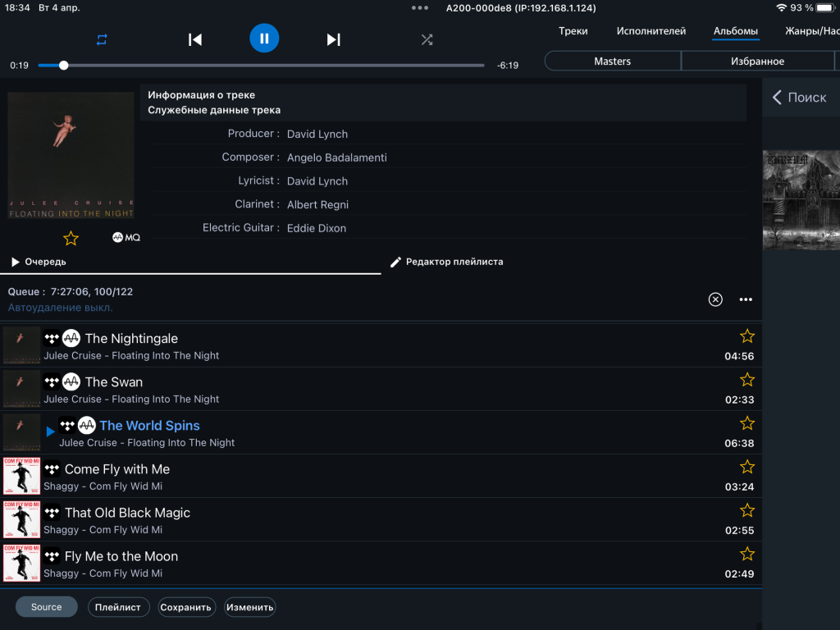840x630 pixels.
Task: Tap Tidal icon on That Old Black Magic
Action: coord(52,513)
